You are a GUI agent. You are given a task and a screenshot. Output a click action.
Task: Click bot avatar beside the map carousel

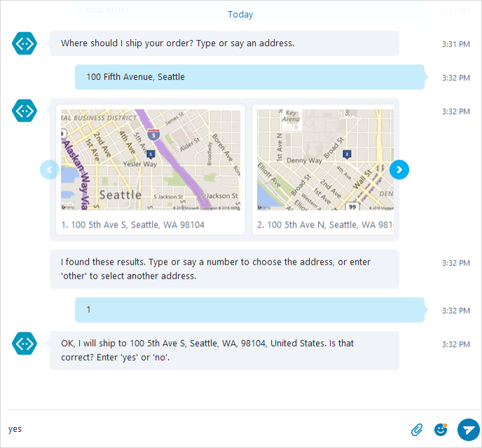[25, 111]
